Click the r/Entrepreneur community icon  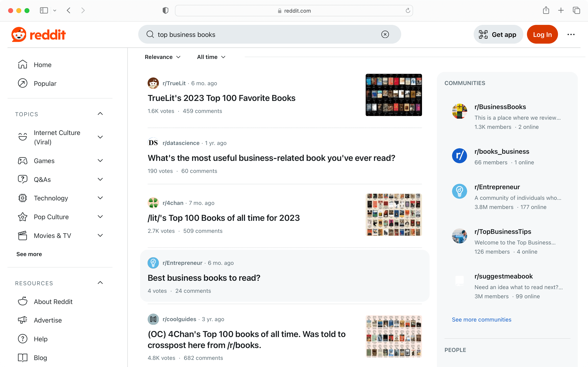click(459, 191)
